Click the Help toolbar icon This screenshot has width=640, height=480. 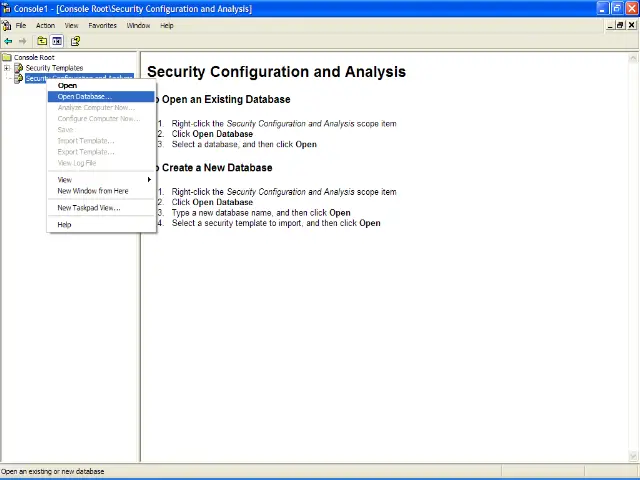click(75, 41)
